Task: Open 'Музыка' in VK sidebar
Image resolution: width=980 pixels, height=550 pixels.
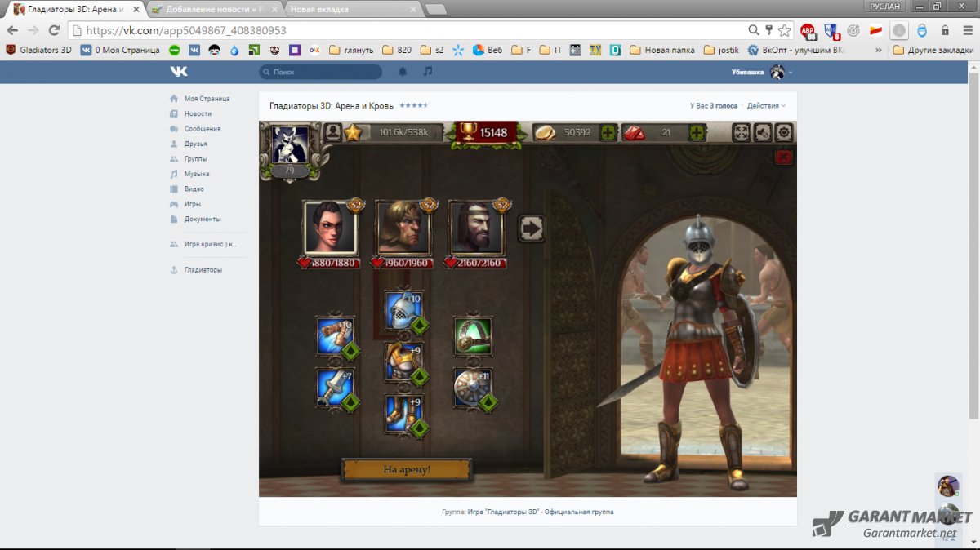Action: pyautogui.click(x=196, y=174)
